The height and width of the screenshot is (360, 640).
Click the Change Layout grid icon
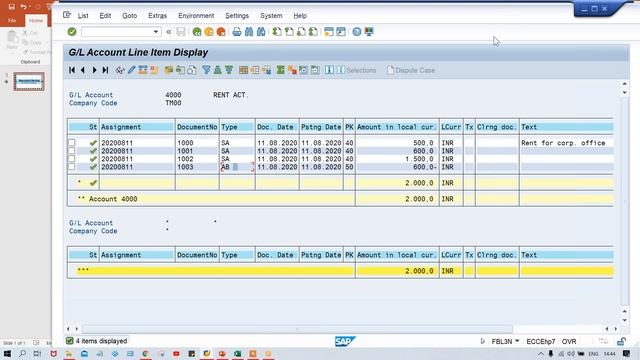[244, 70]
